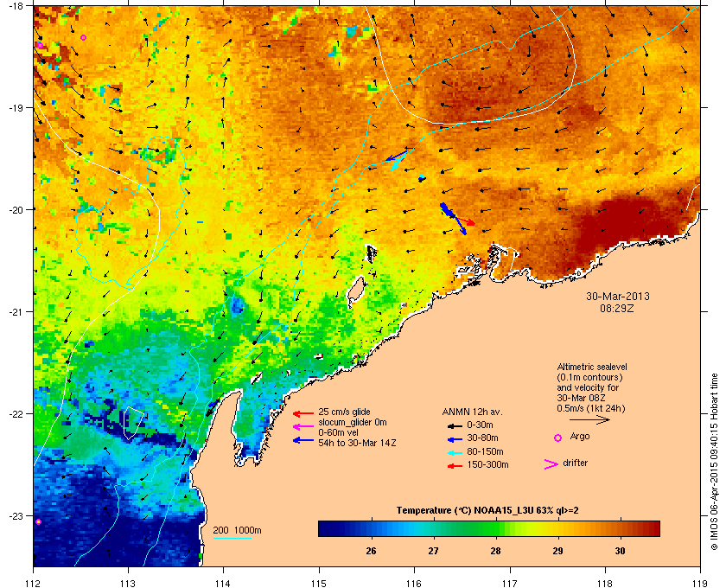Click the '29' colorbar tick label
The height and width of the screenshot is (588, 726).
[x=557, y=551]
